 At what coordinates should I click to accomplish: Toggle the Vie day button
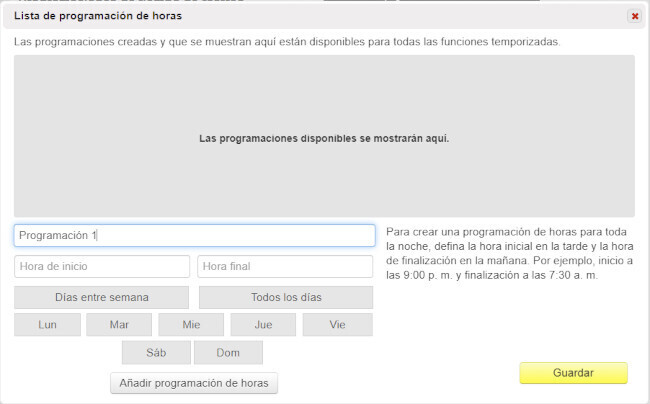(x=337, y=325)
